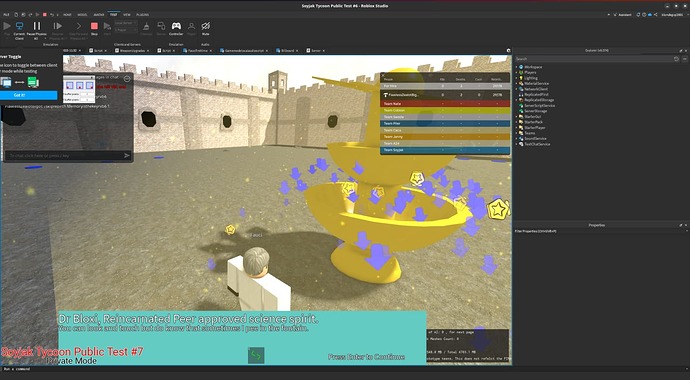Click the Current Client monitor icon
Image resolution: width=690 pixels, height=380 pixels.
(19, 26)
